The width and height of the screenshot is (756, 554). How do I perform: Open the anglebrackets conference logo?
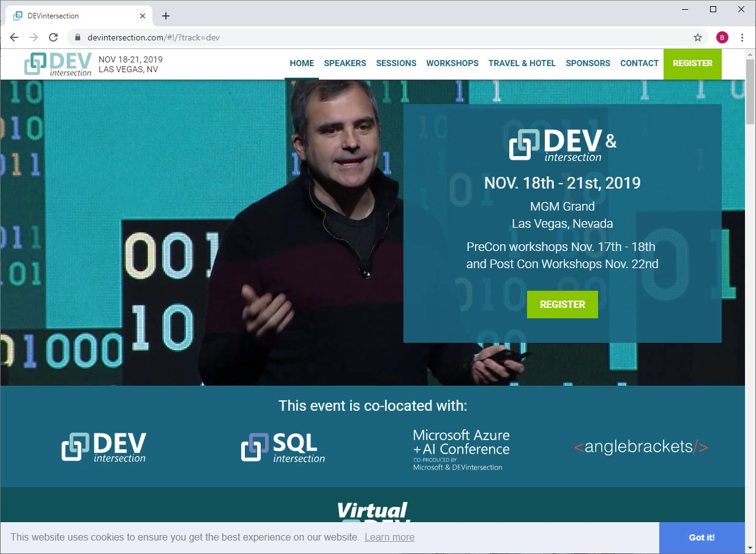point(641,447)
